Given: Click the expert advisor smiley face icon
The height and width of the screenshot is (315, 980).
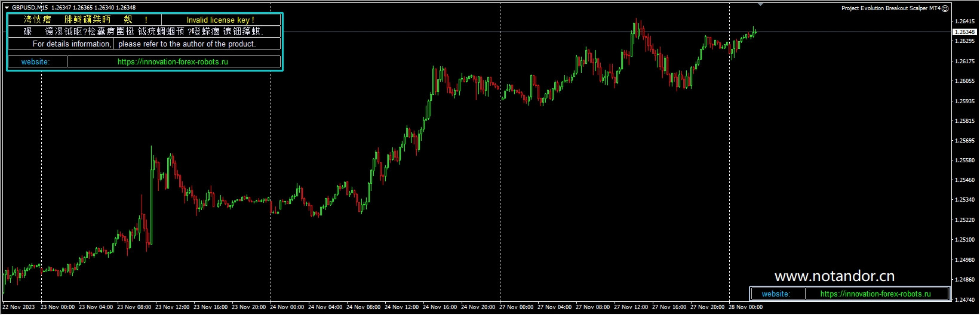Looking at the screenshot, I should (945, 8).
